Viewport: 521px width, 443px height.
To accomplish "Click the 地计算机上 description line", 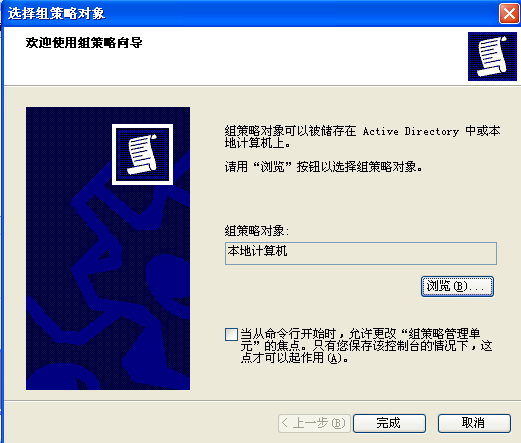I will click(257, 143).
